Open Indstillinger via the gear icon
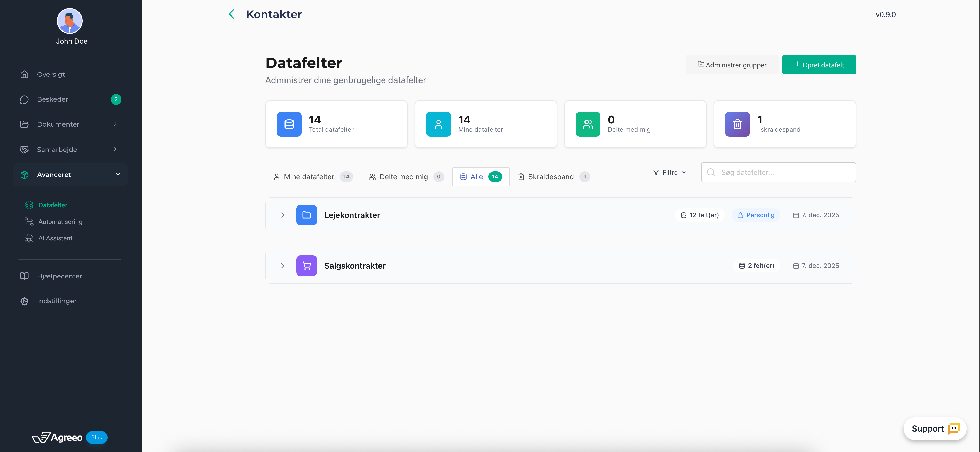 [24, 301]
